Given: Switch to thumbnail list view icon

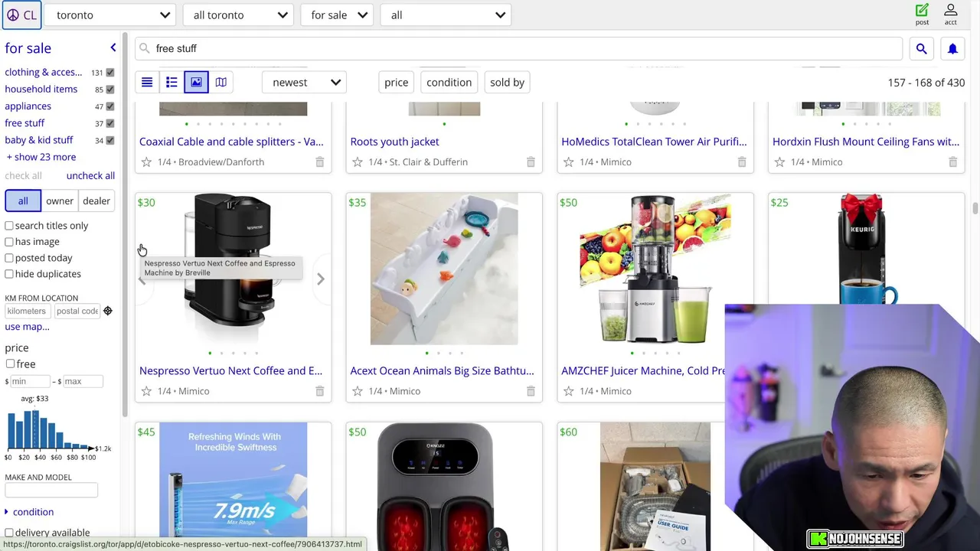Looking at the screenshot, I should click(171, 82).
